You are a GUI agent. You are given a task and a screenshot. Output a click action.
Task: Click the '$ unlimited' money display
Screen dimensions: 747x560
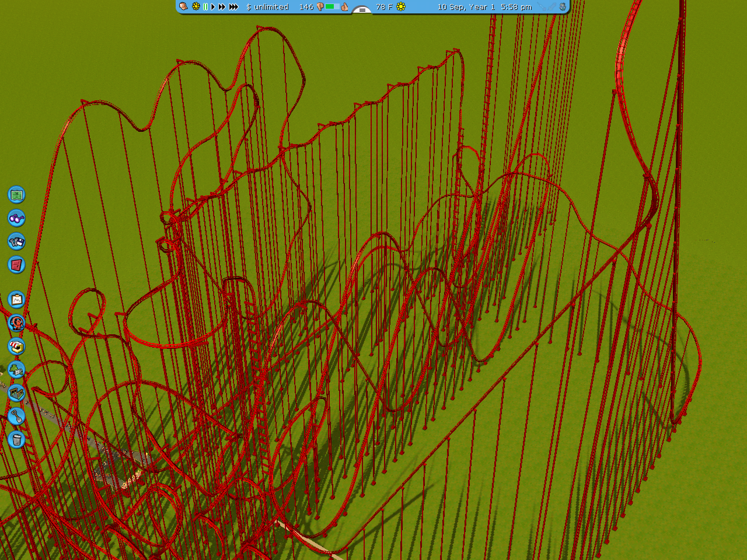(x=267, y=7)
